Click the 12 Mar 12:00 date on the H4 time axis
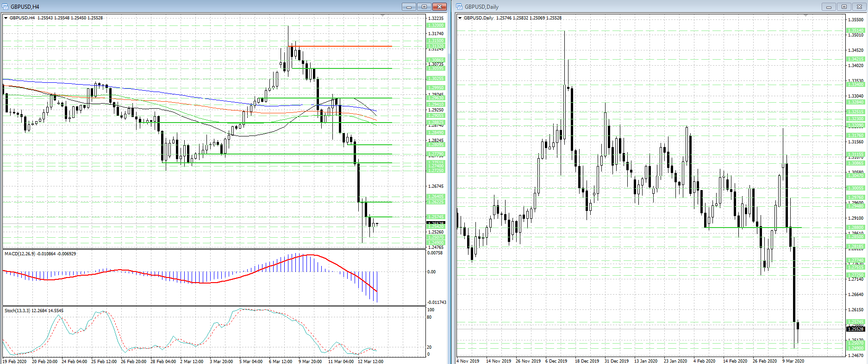The image size is (868, 364). 370,361
